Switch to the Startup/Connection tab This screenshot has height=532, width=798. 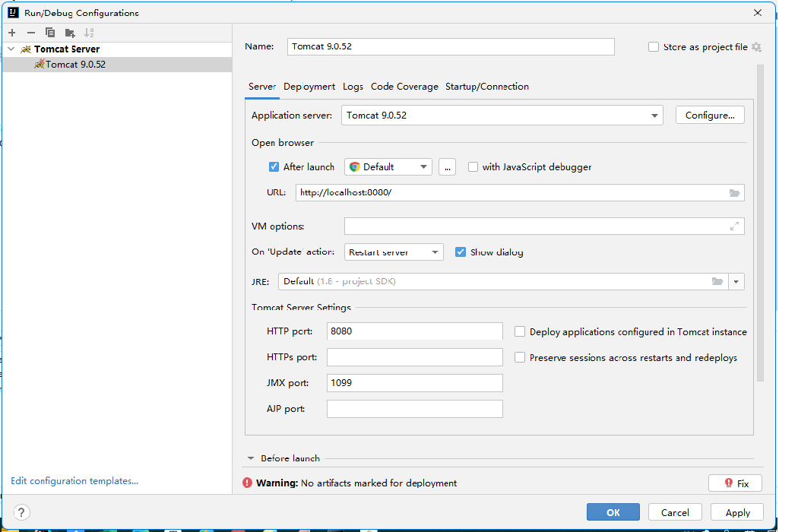click(487, 87)
